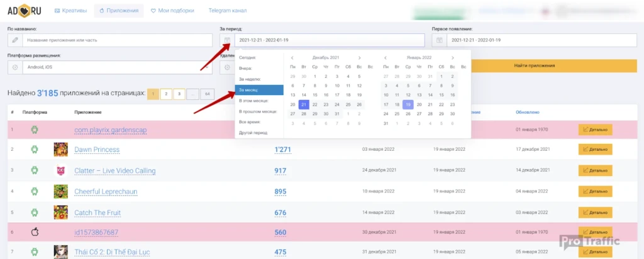The height and width of the screenshot is (259, 644).
Task: Click Детально button for Catch The Fruit
Action: click(595, 212)
